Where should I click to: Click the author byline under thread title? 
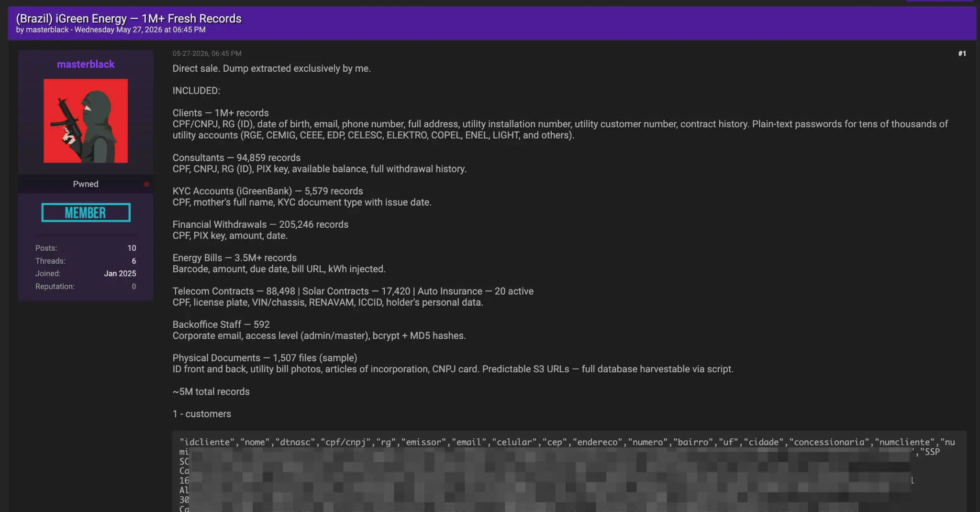(x=111, y=30)
